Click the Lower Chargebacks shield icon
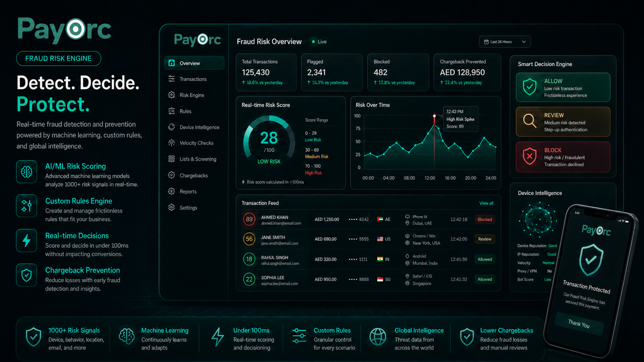The image size is (644, 362). coord(467,337)
